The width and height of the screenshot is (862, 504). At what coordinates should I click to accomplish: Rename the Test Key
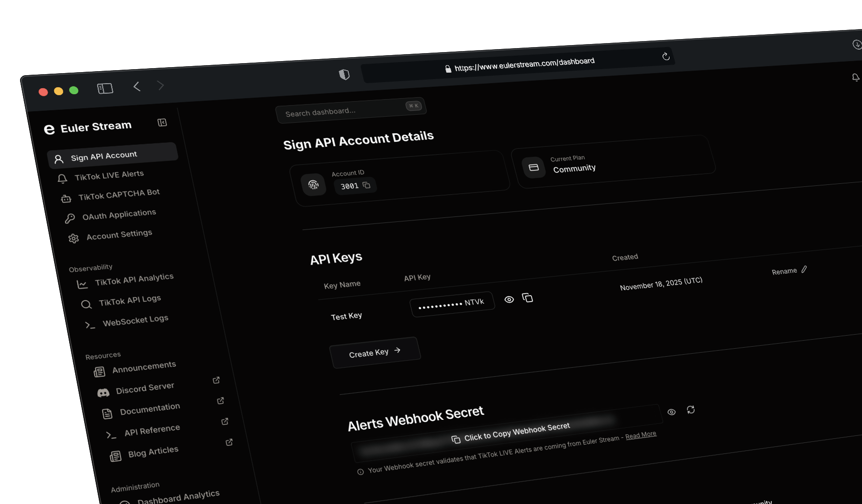coord(789,271)
